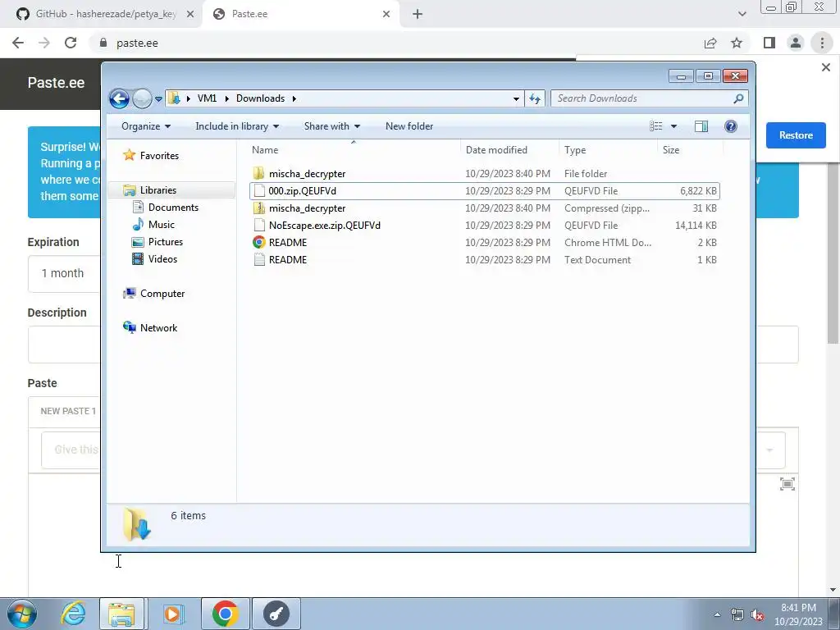Viewport: 840px width, 630px height.
Task: Click New folder in the toolbar
Action: [x=409, y=126]
